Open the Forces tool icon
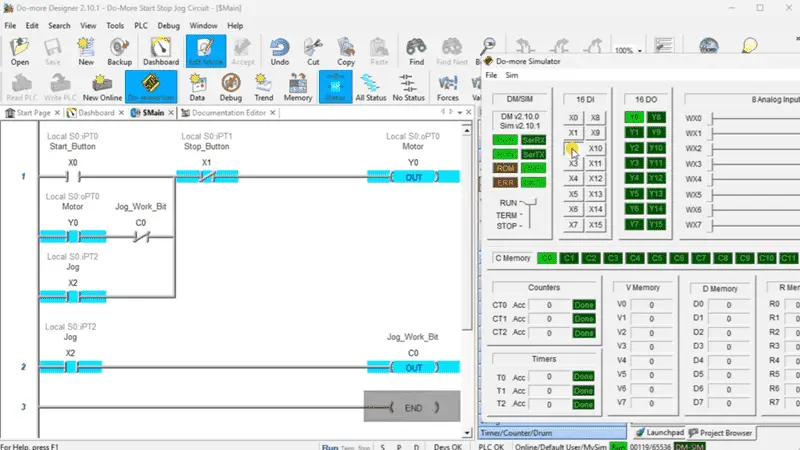This screenshot has width=800, height=450. coord(447,87)
